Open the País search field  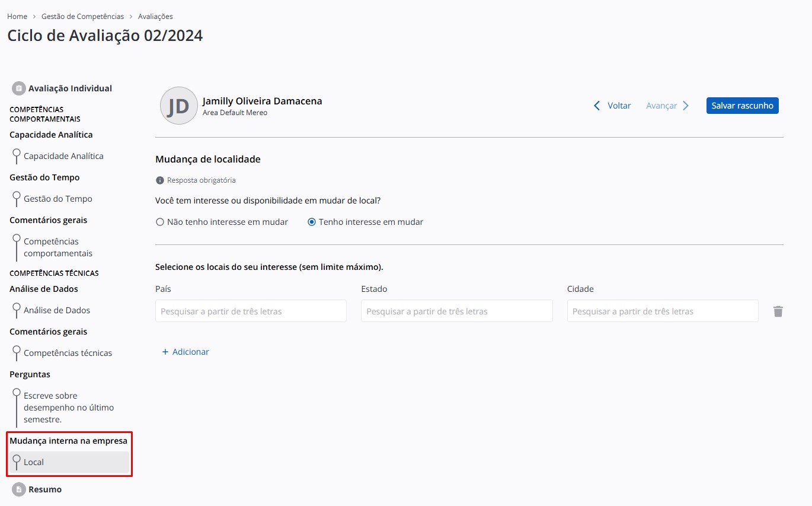[251, 311]
